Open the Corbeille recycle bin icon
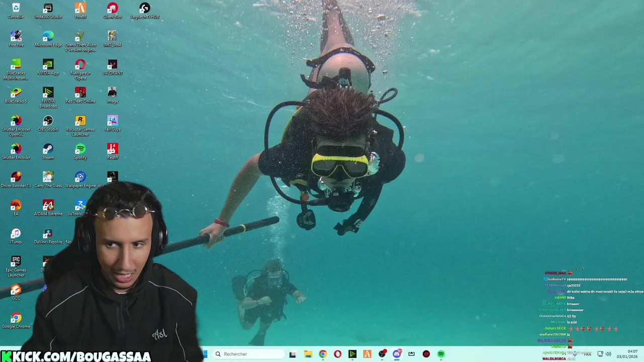Image resolution: width=644 pixels, height=362 pixels. coord(16,11)
